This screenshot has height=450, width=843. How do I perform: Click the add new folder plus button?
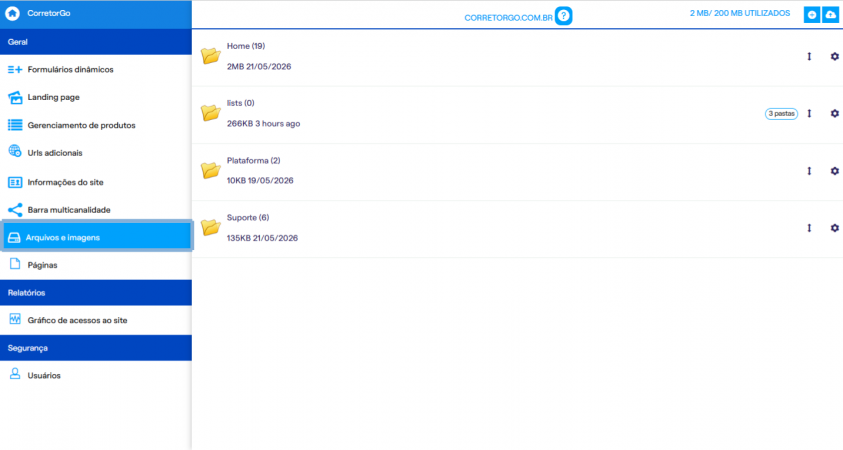point(812,15)
